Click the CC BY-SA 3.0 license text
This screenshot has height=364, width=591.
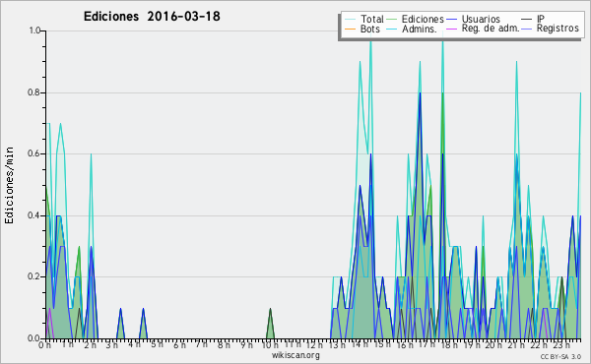pos(560,356)
